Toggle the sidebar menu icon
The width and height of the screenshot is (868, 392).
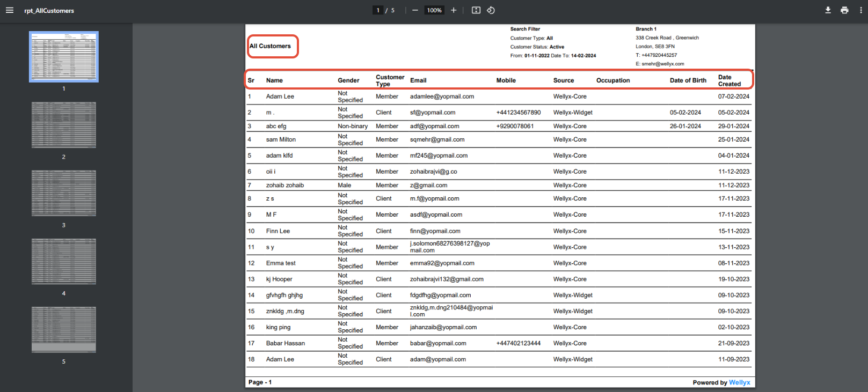click(x=10, y=10)
